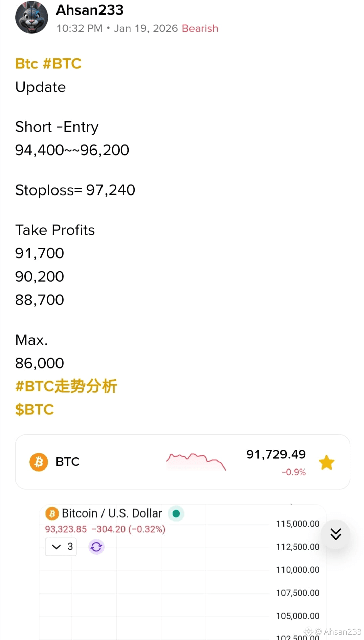Tap the -0.9% change indicator

pos(294,472)
